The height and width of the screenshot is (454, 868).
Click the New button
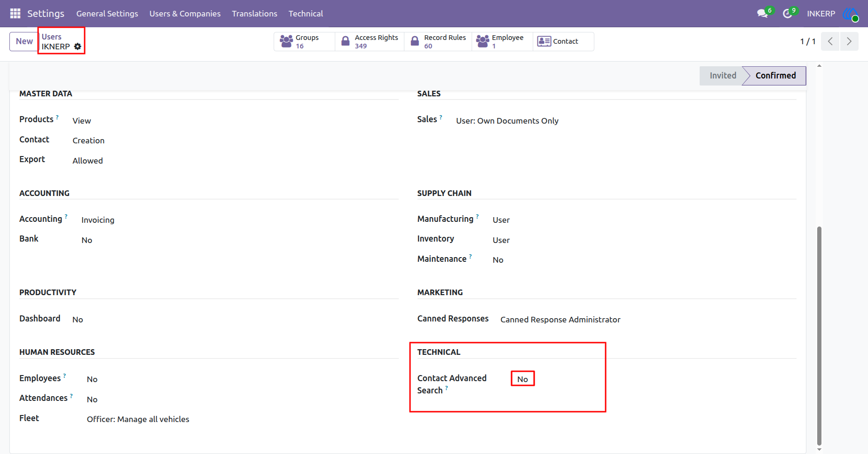24,41
